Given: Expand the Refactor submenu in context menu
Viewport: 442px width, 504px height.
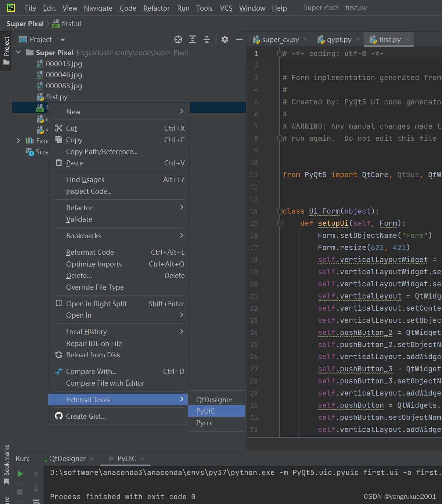Looking at the screenshot, I should point(182,207).
